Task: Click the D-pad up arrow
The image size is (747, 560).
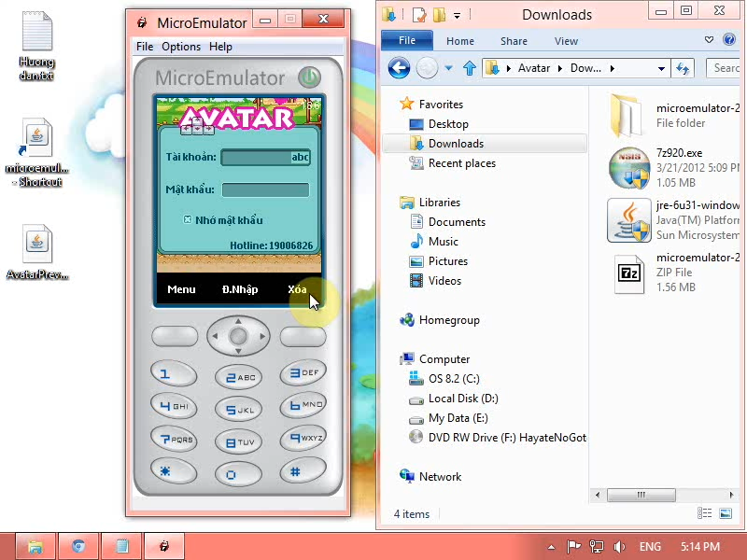Action: tap(238, 321)
